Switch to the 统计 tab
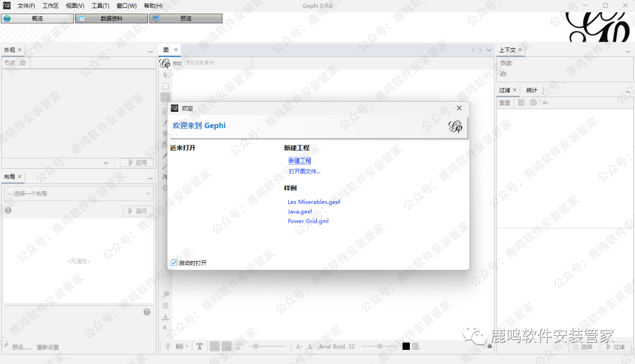 [x=532, y=90]
